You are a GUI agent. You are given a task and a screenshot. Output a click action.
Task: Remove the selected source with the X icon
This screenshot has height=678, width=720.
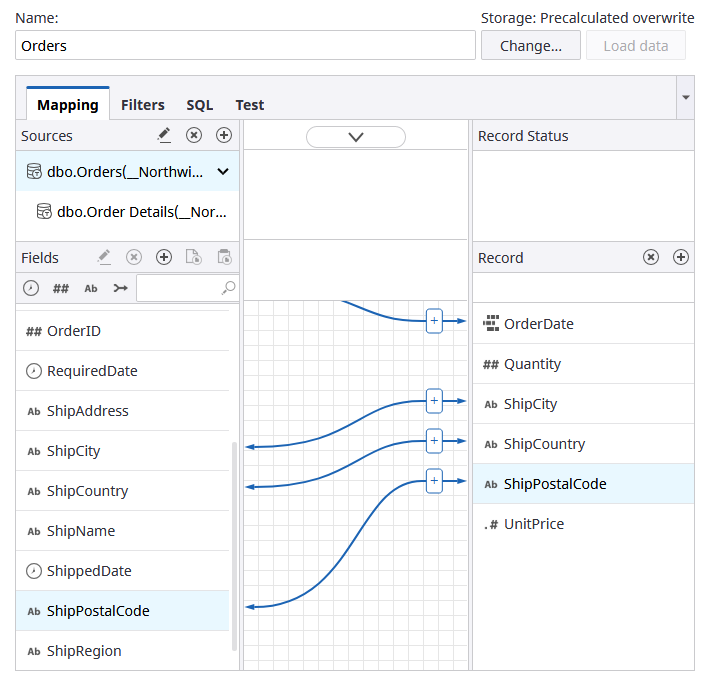tap(194, 135)
